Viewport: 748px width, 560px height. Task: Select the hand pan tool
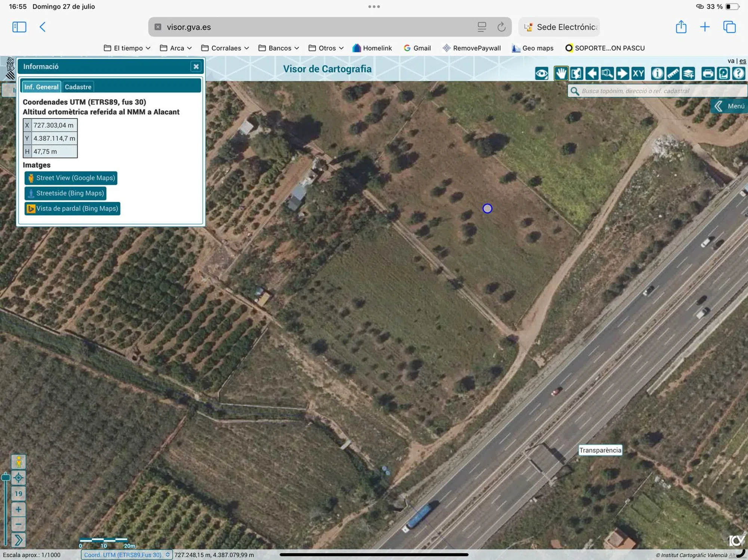coord(560,74)
